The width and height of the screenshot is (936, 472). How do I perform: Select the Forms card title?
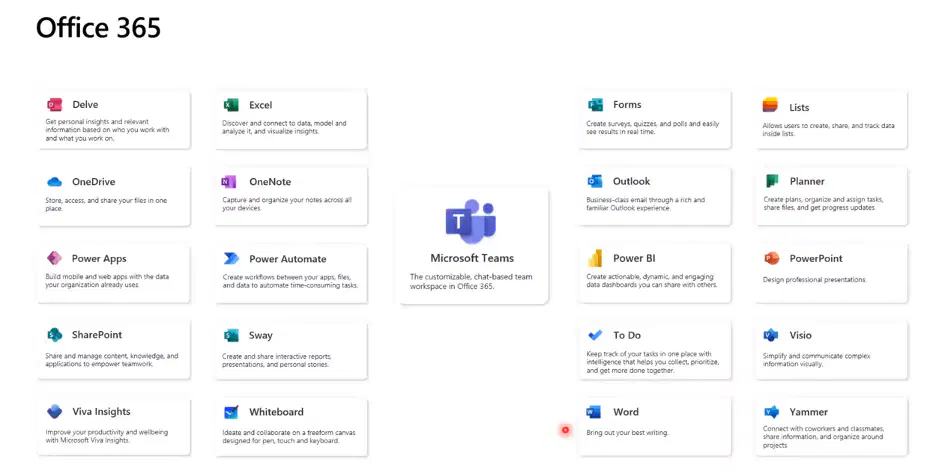pyautogui.click(x=627, y=104)
